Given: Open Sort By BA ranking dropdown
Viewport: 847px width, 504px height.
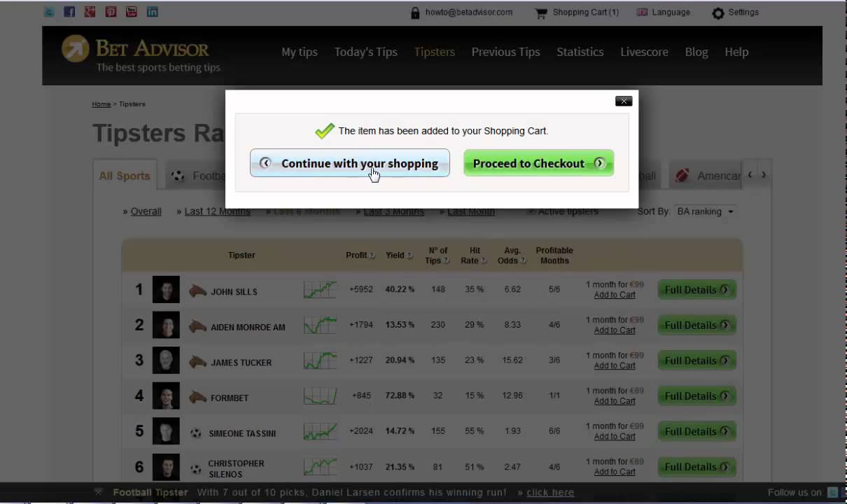Looking at the screenshot, I should [705, 211].
